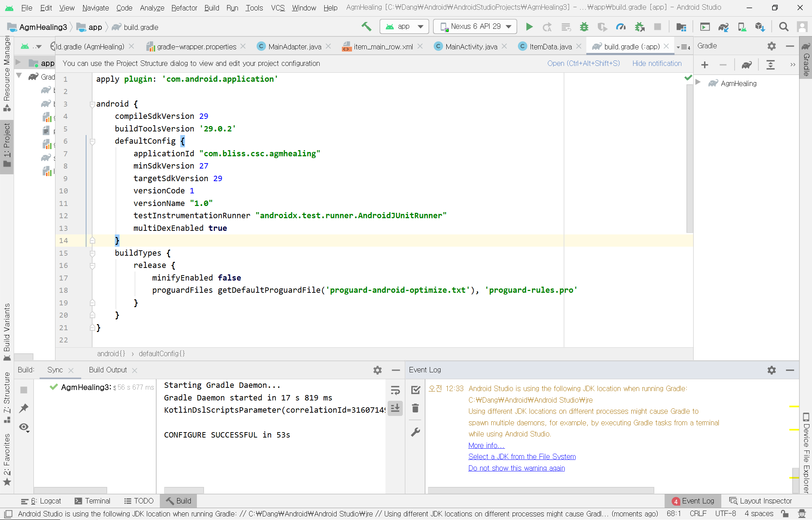Click the Hide notification link
Image resolution: width=812 pixels, height=520 pixels.
pyautogui.click(x=657, y=63)
